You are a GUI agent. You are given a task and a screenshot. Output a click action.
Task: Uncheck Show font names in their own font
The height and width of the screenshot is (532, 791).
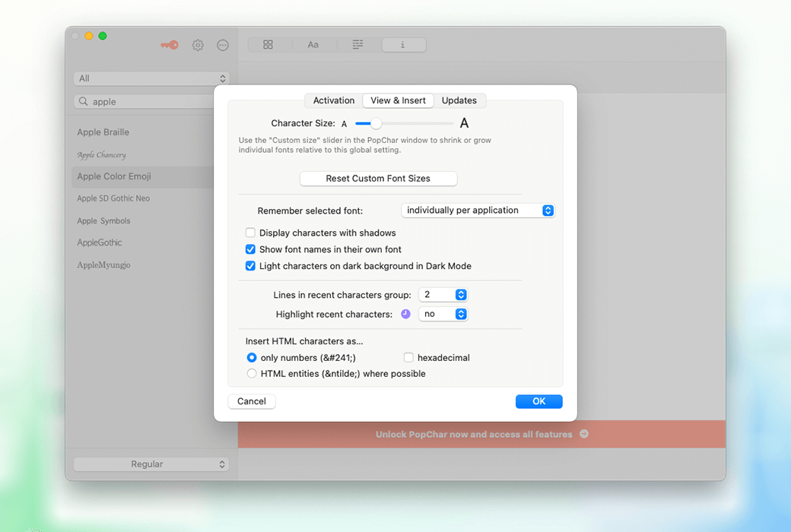tap(250, 249)
